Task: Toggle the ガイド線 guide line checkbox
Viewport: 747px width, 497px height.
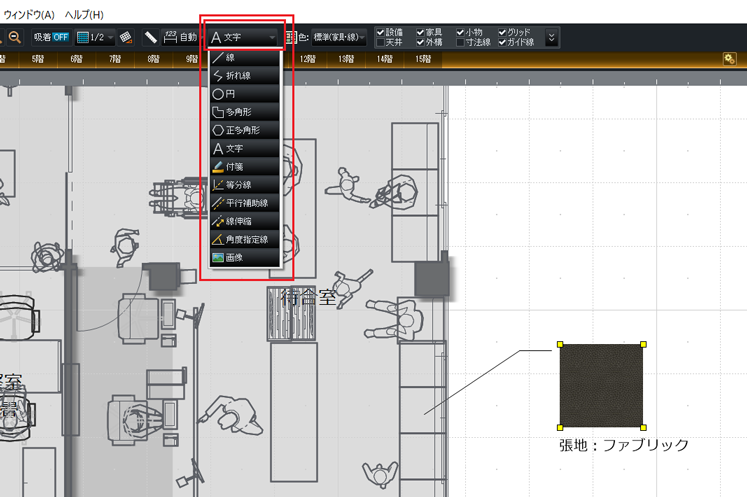Action: [503, 43]
